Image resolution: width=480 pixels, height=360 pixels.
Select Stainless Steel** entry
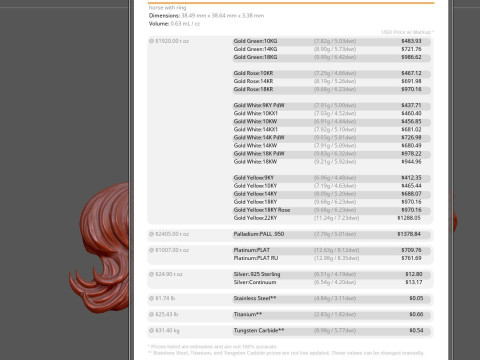255,298
